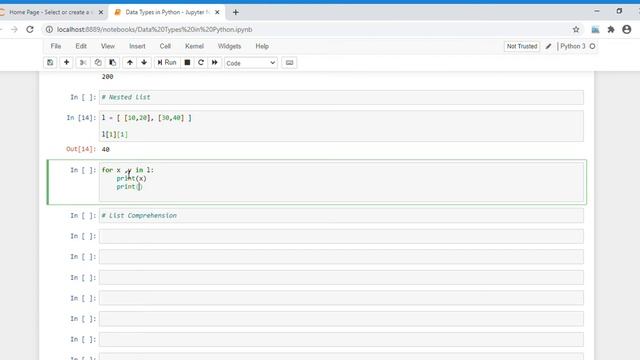Bookmark this page with the star icon

pos(576,29)
